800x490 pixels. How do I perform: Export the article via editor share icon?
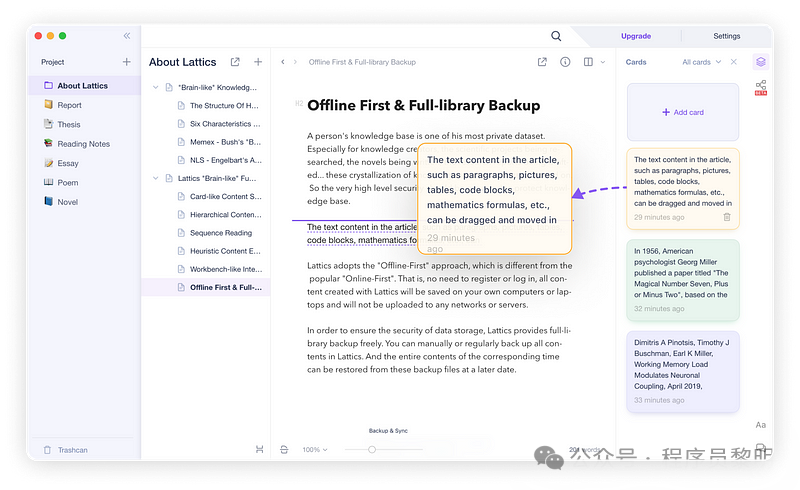[542, 62]
